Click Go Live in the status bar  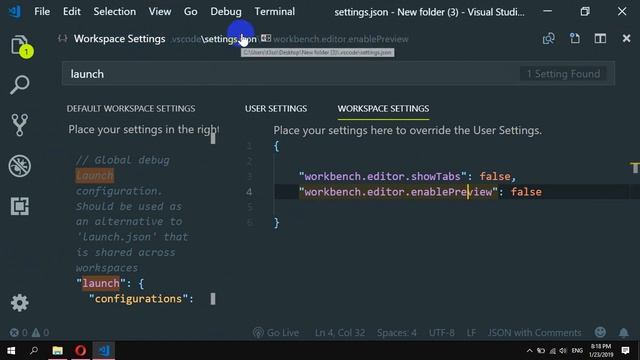pyautogui.click(x=276, y=333)
